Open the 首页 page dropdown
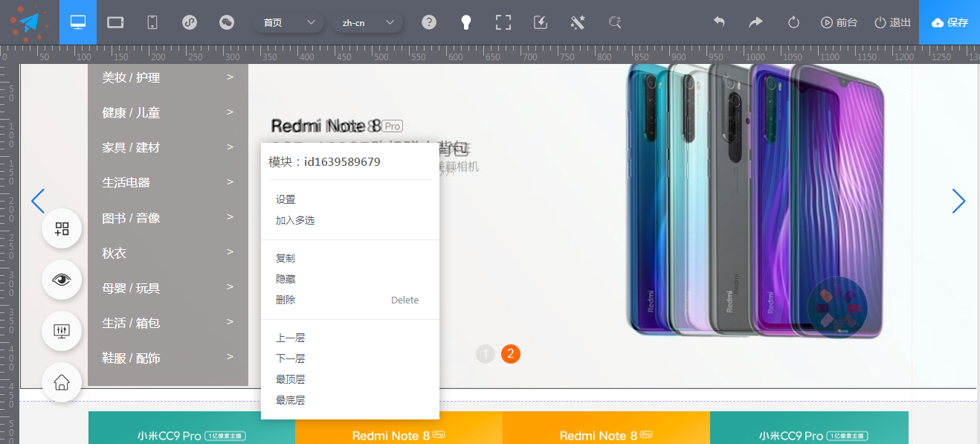 288,22
